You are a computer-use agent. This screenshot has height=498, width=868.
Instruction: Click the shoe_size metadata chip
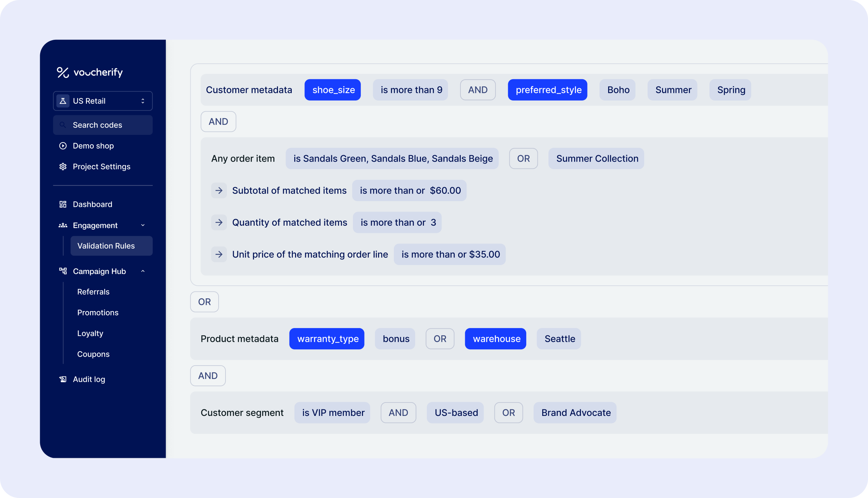tap(333, 90)
